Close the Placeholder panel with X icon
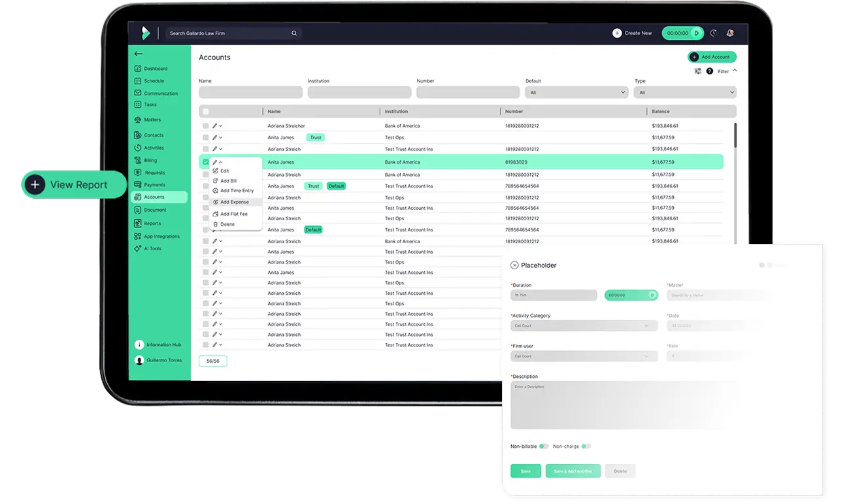 pos(514,265)
